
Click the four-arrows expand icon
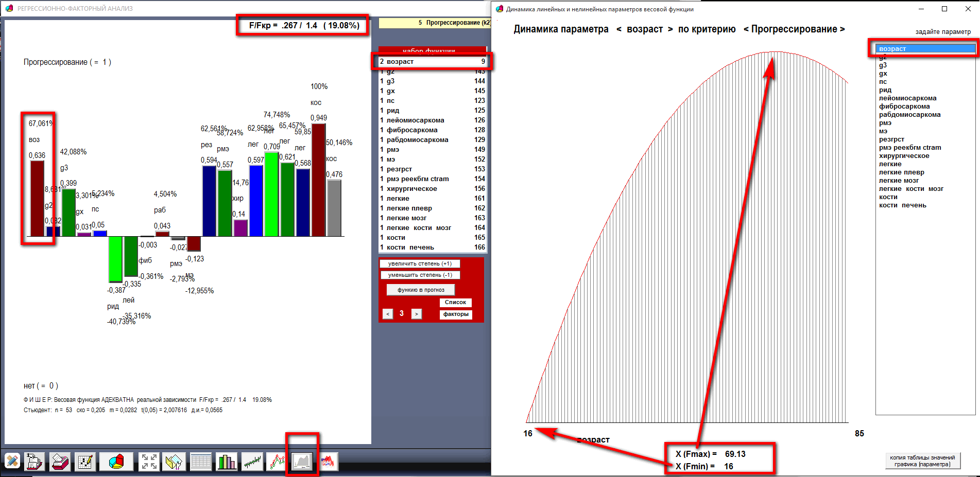(149, 462)
